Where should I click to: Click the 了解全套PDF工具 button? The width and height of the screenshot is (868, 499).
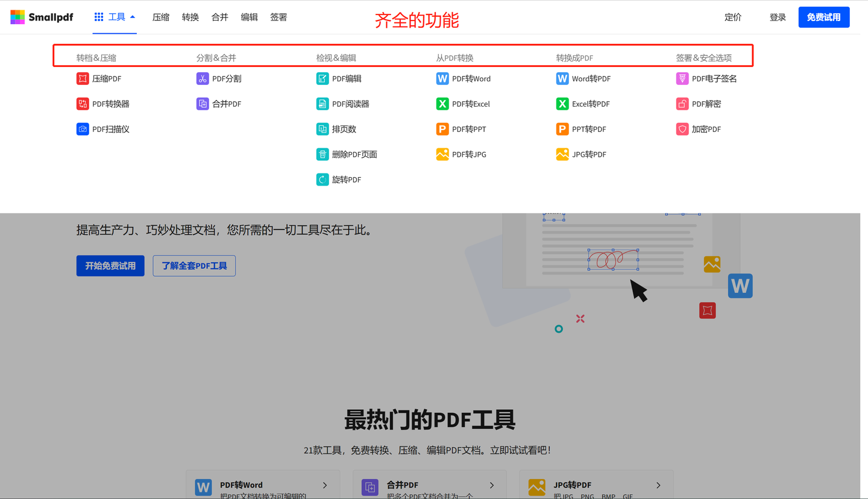click(194, 266)
